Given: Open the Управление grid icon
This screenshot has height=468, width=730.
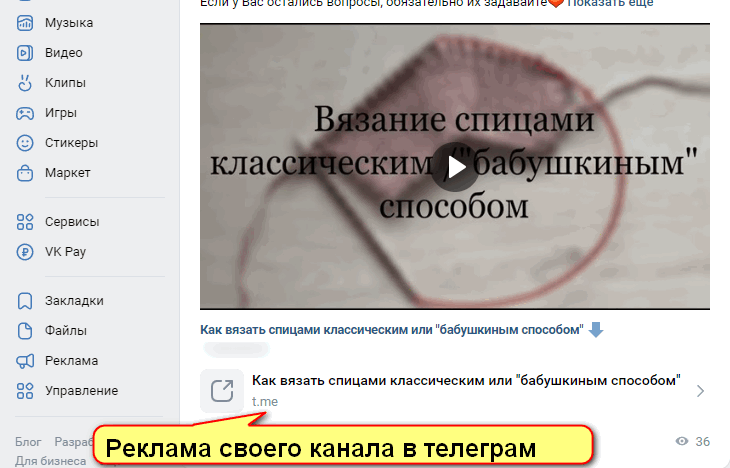Looking at the screenshot, I should click(25, 391).
